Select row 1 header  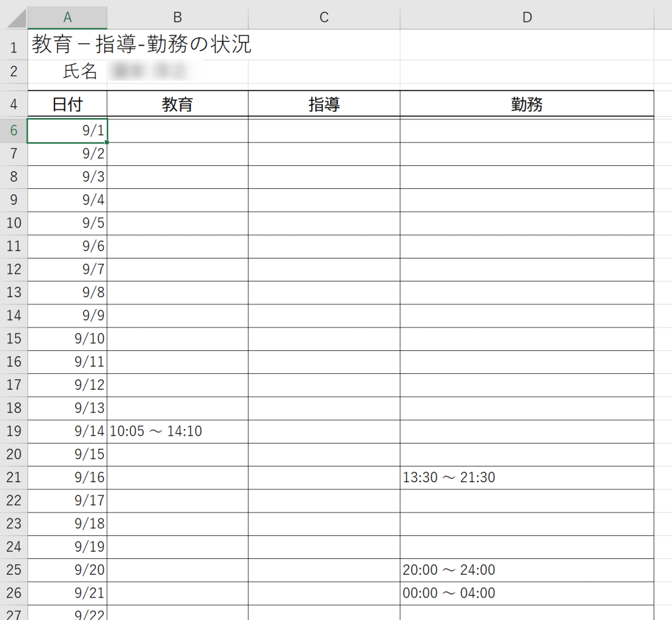(x=14, y=47)
